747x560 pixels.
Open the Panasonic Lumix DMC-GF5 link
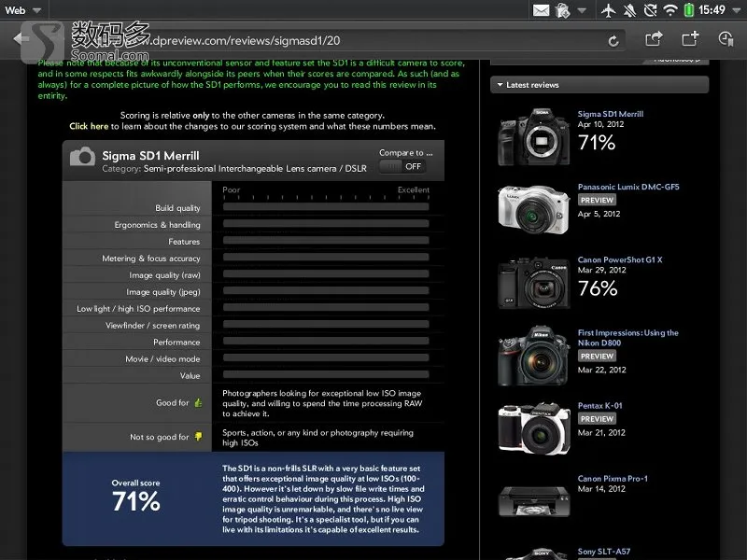pos(628,187)
